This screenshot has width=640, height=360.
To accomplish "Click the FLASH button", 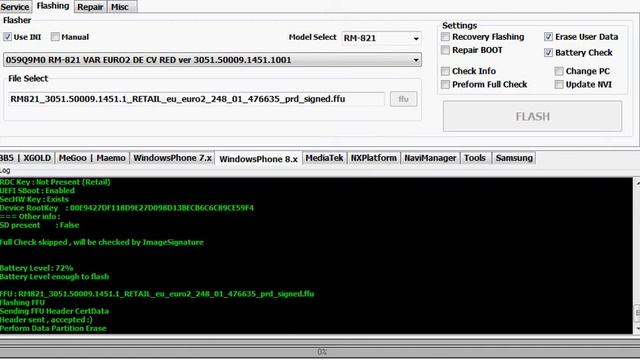I will [533, 117].
